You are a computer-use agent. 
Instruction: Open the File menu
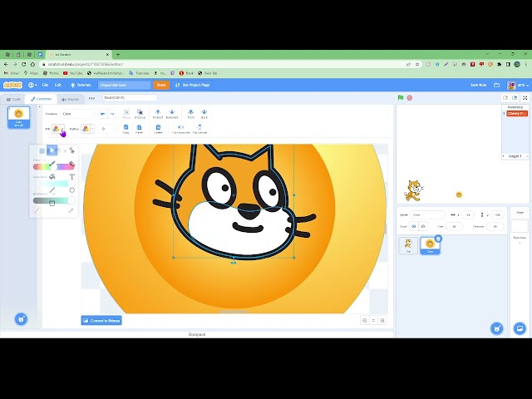tap(45, 85)
